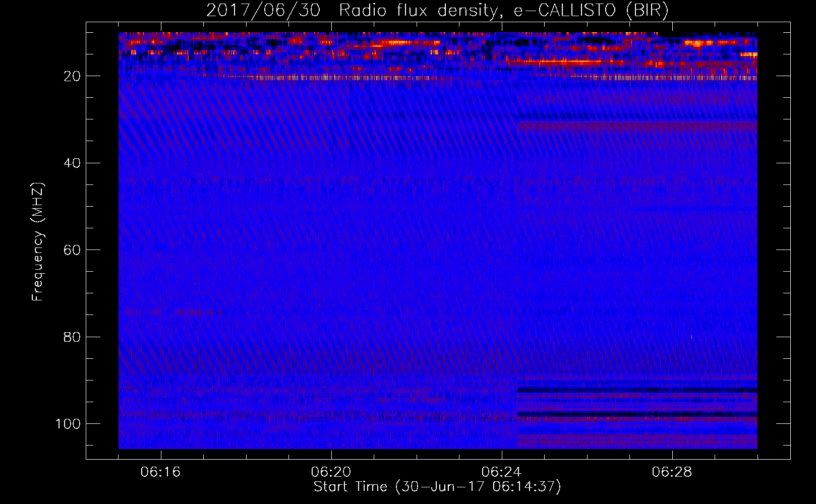Click the '06:20' time tick label
This screenshot has height=504, width=816.
click(331, 472)
